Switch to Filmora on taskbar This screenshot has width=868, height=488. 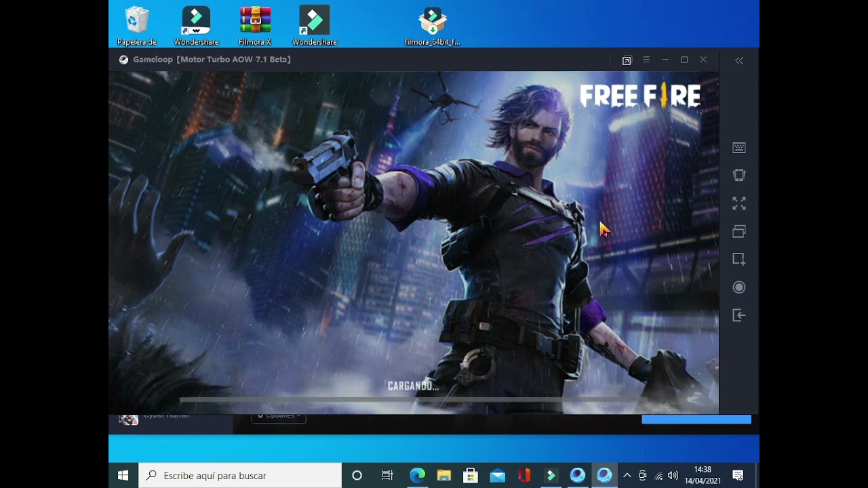pyautogui.click(x=551, y=476)
